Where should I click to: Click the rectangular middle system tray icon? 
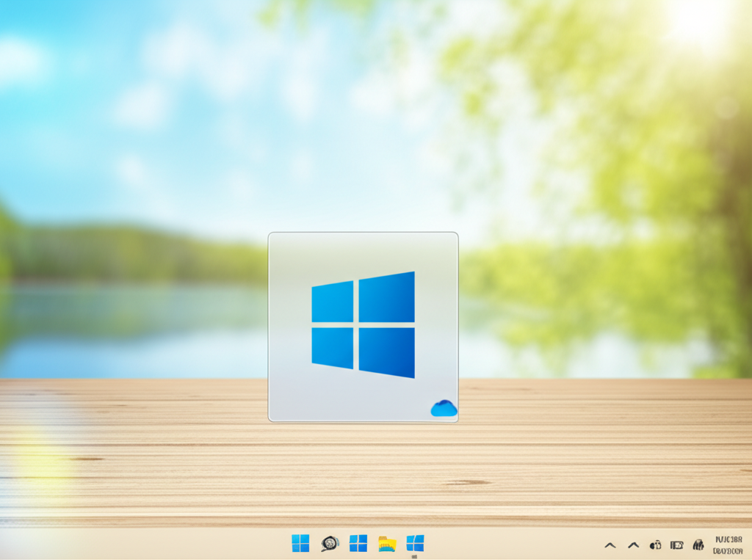[676, 545]
